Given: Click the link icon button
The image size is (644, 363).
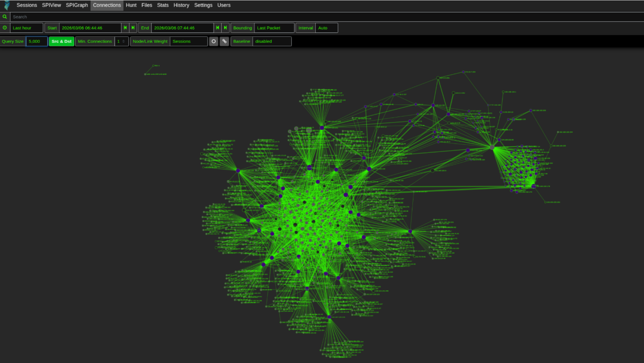Looking at the screenshot, I should 225,41.
